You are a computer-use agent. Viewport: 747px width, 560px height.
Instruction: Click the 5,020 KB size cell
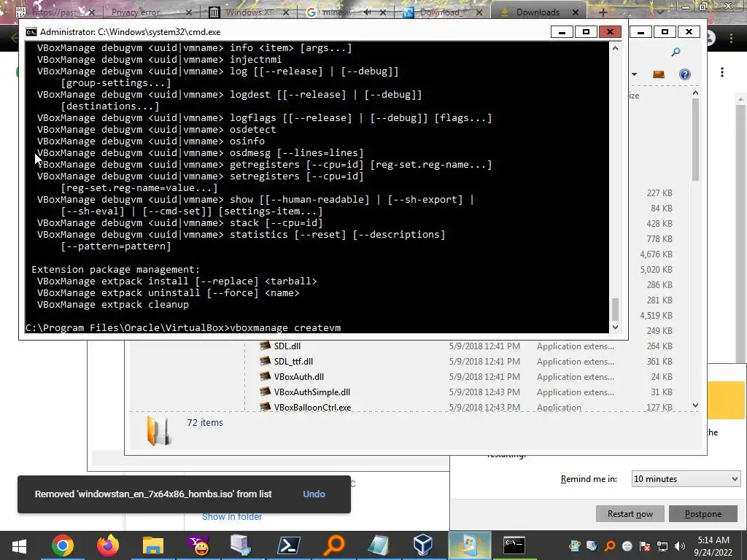point(656,269)
